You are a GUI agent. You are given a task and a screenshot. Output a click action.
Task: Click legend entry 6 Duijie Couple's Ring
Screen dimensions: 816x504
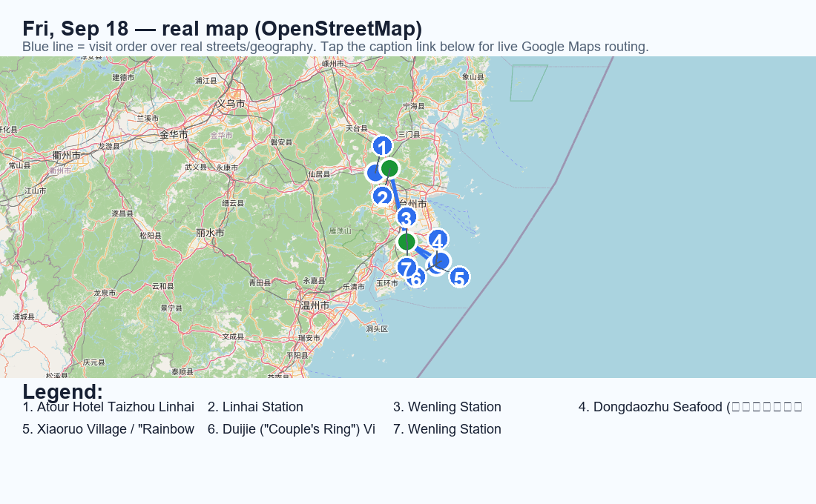292,429
